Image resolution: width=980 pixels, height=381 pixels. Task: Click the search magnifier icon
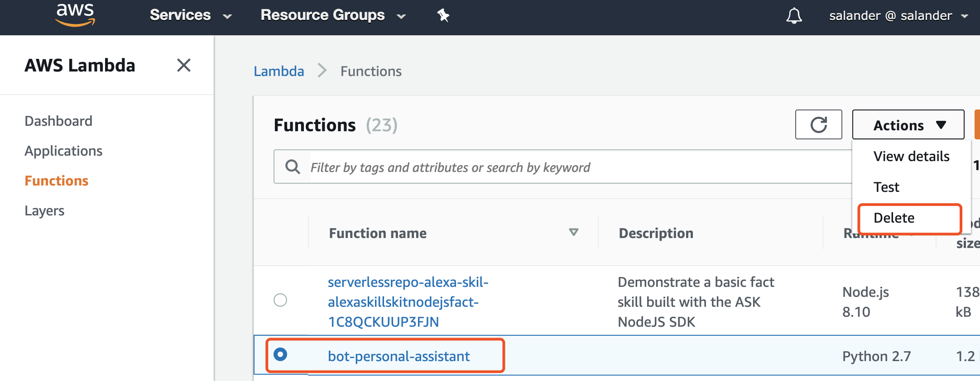tap(293, 167)
